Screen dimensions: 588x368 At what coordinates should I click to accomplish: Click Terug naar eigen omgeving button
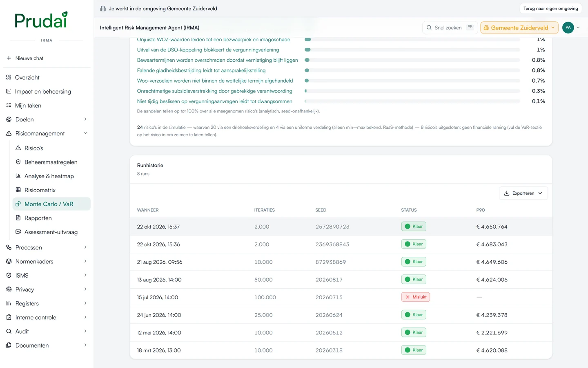550,8
